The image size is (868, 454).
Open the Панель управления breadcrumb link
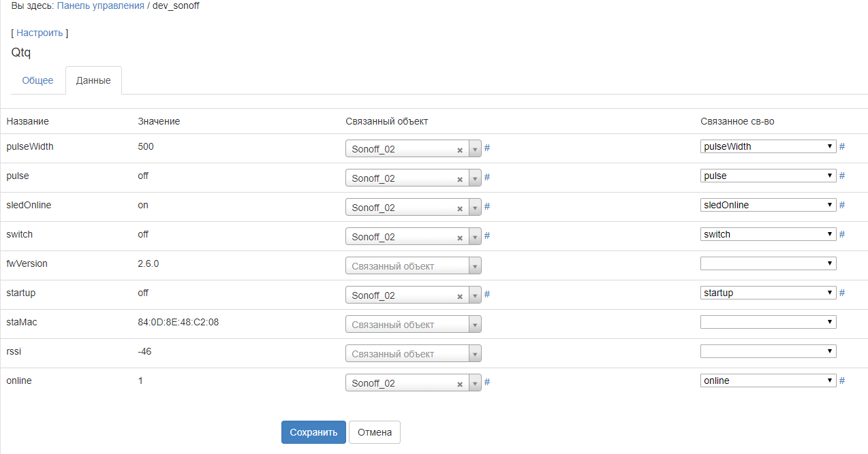point(101,5)
